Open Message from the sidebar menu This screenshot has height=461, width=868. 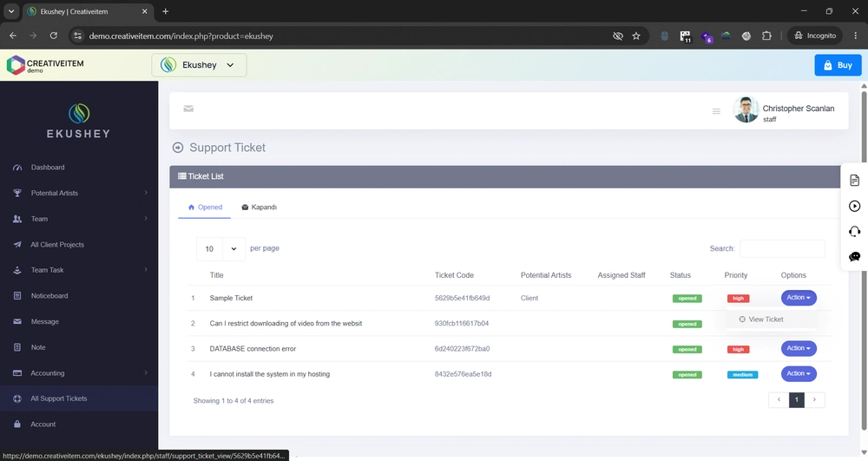[x=45, y=321]
